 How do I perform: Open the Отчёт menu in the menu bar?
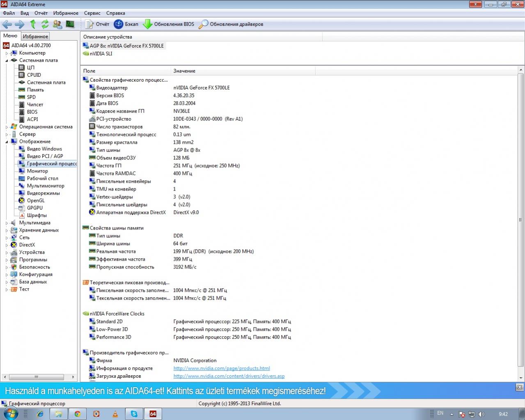pos(41,13)
